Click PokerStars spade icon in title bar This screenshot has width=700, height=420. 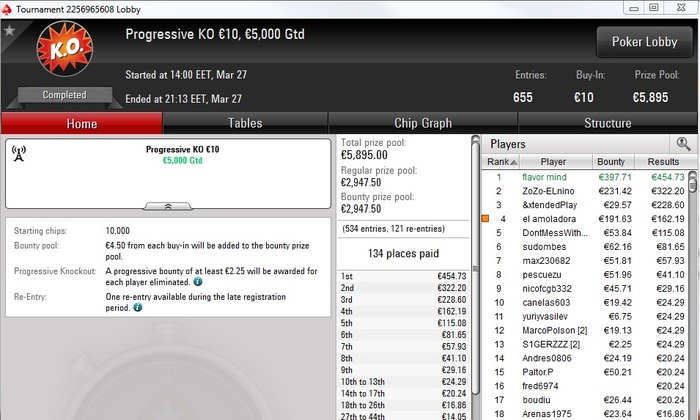pyautogui.click(x=6, y=9)
